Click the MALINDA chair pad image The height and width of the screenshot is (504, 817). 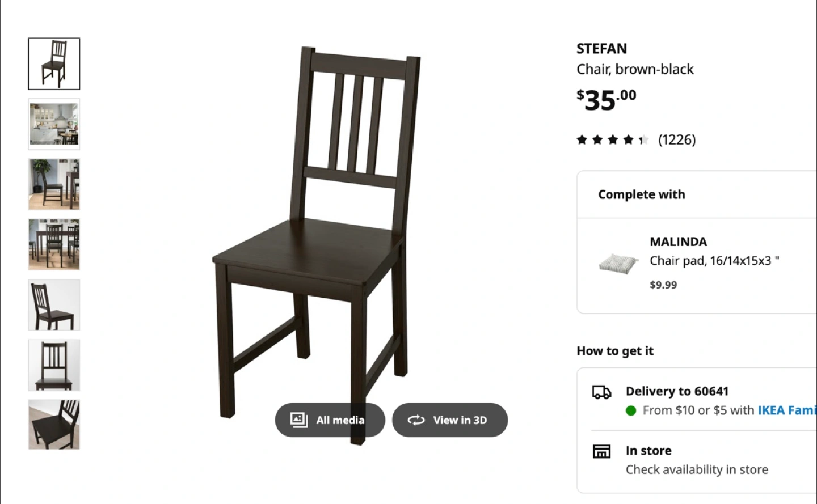click(x=618, y=263)
